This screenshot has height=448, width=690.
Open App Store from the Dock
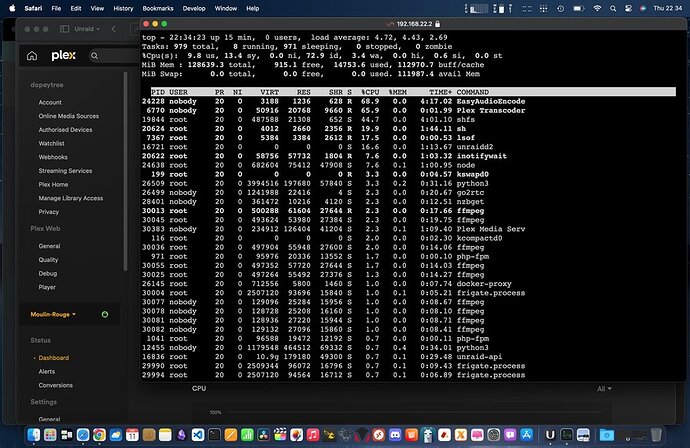(x=527, y=435)
